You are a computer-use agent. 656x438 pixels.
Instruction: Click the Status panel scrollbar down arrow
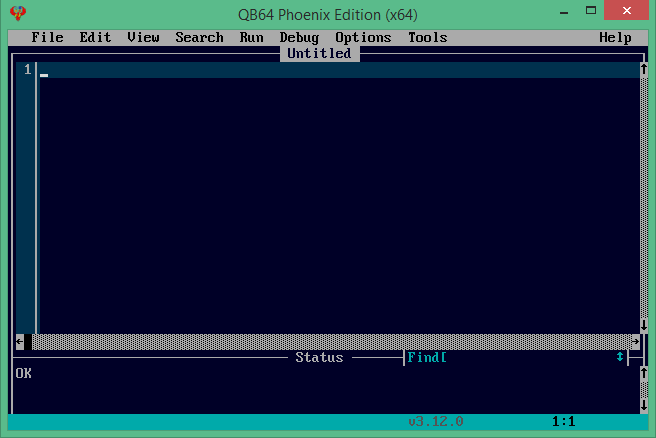[x=644, y=405]
